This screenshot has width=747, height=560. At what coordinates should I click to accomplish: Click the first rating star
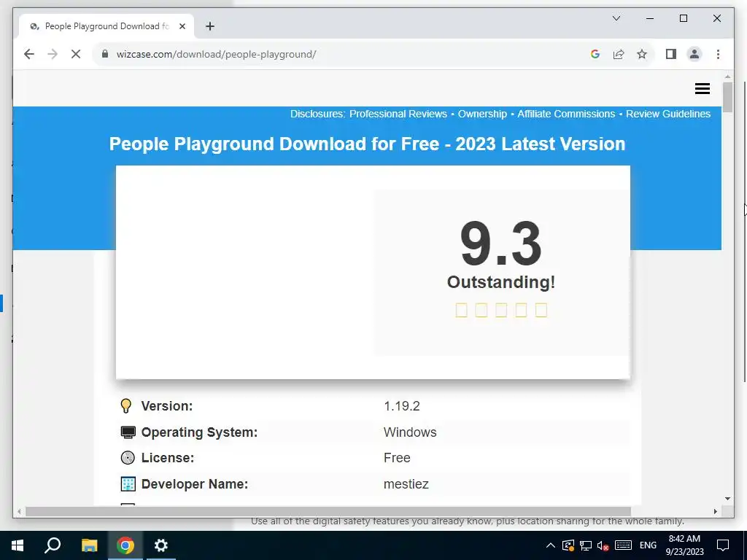(x=461, y=310)
